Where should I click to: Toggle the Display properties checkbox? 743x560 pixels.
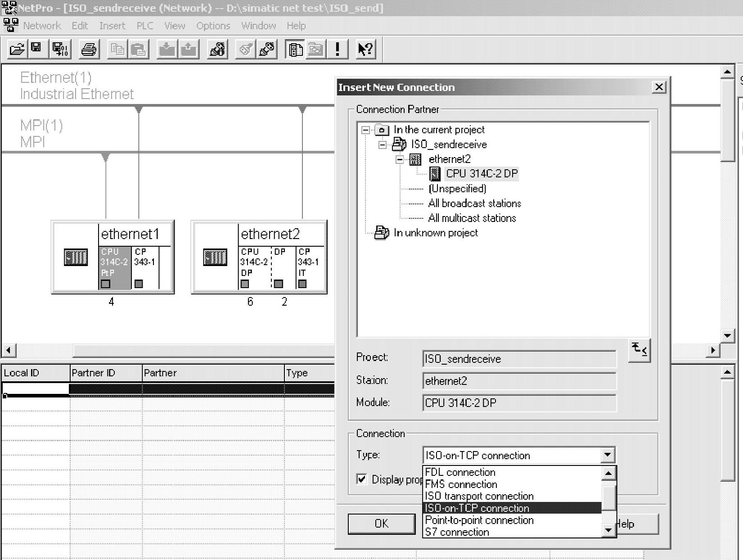[x=362, y=479]
